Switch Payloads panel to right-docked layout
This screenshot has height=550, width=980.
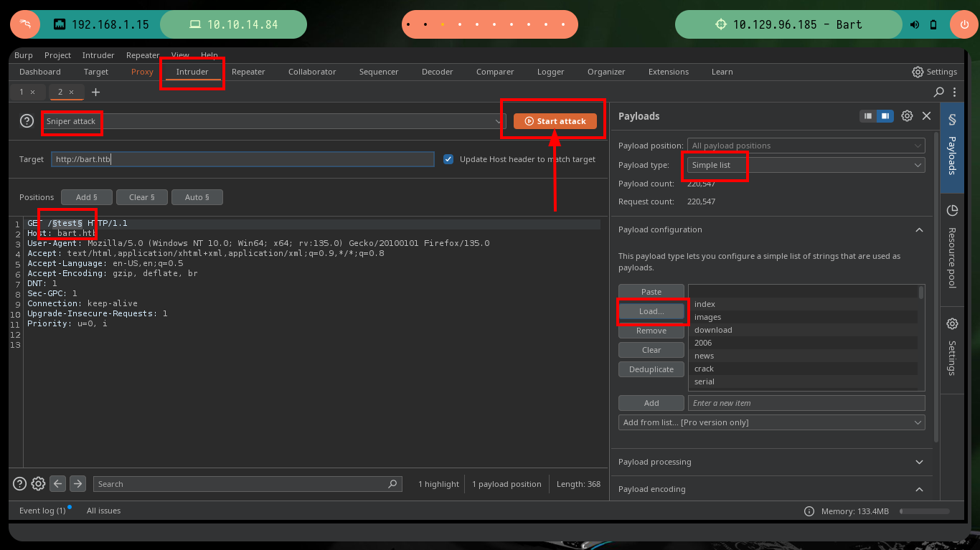(x=885, y=115)
